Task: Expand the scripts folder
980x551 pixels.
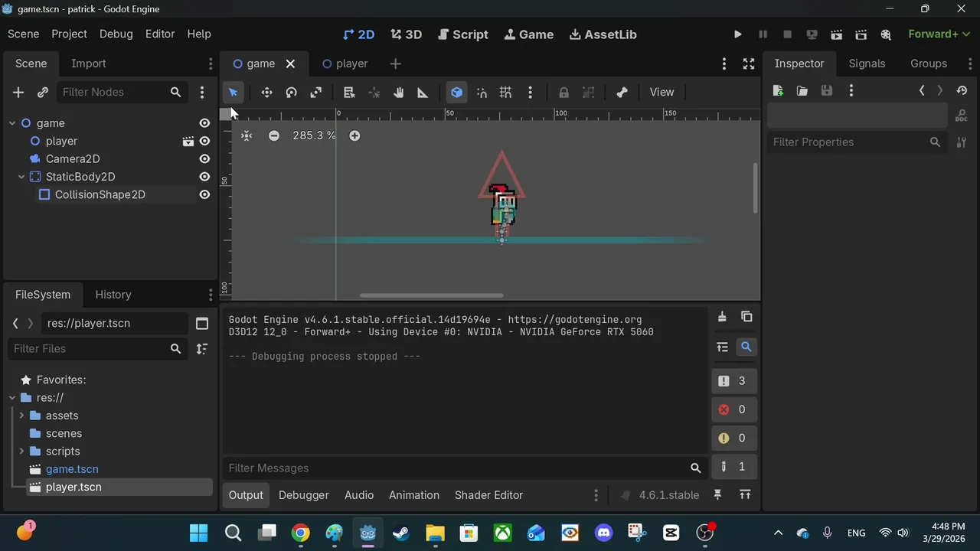Action: (x=21, y=452)
